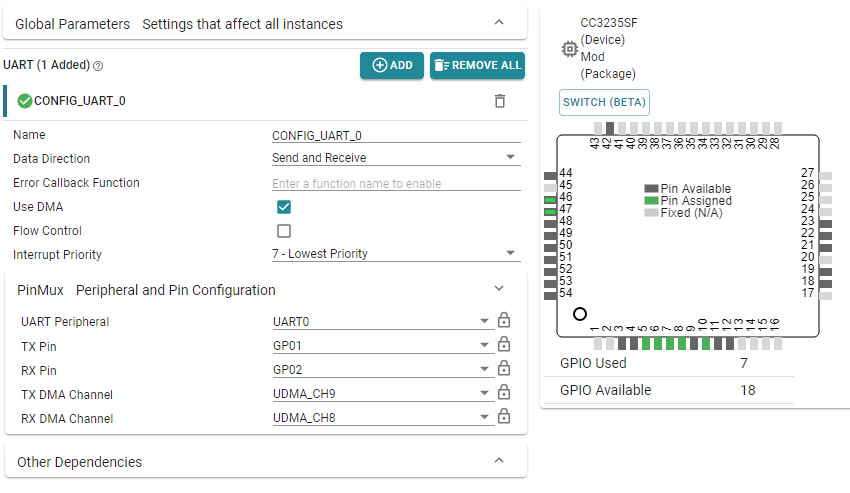Collapse the Global Parameters section
This screenshot has height=493, width=850.
click(x=500, y=23)
